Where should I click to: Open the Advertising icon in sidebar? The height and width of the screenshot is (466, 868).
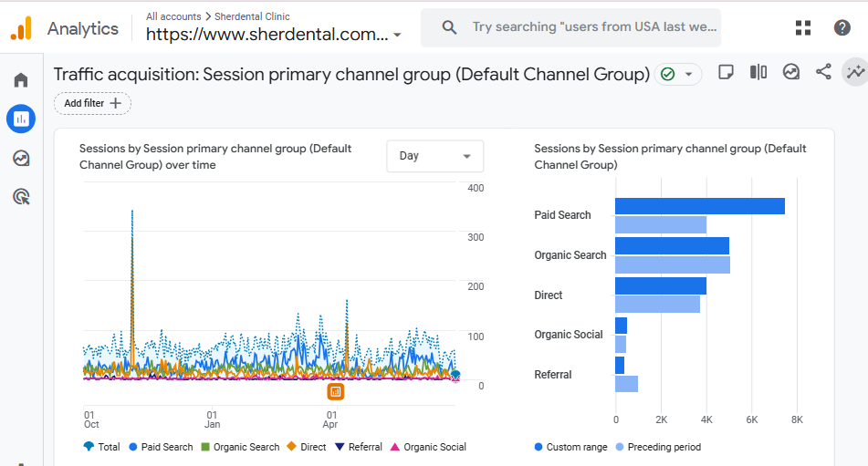click(x=20, y=196)
